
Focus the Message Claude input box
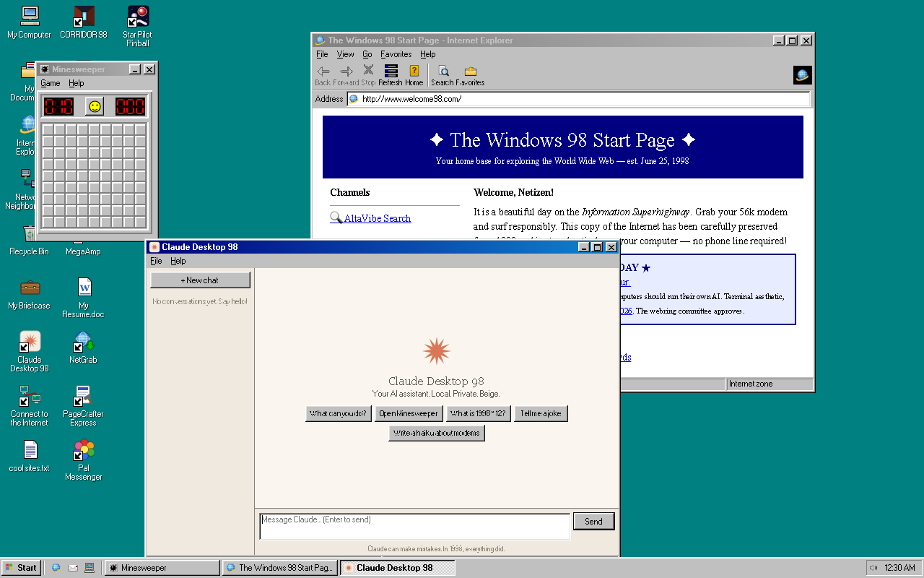tap(415, 526)
